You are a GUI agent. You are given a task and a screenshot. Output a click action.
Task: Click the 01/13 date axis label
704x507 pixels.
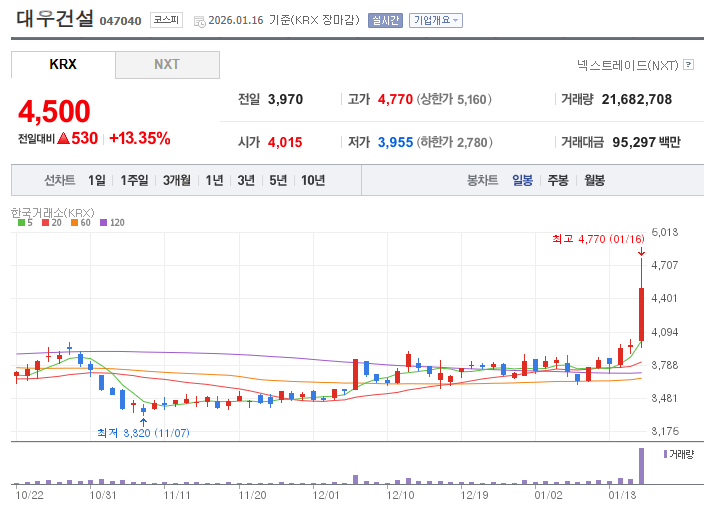[622, 495]
